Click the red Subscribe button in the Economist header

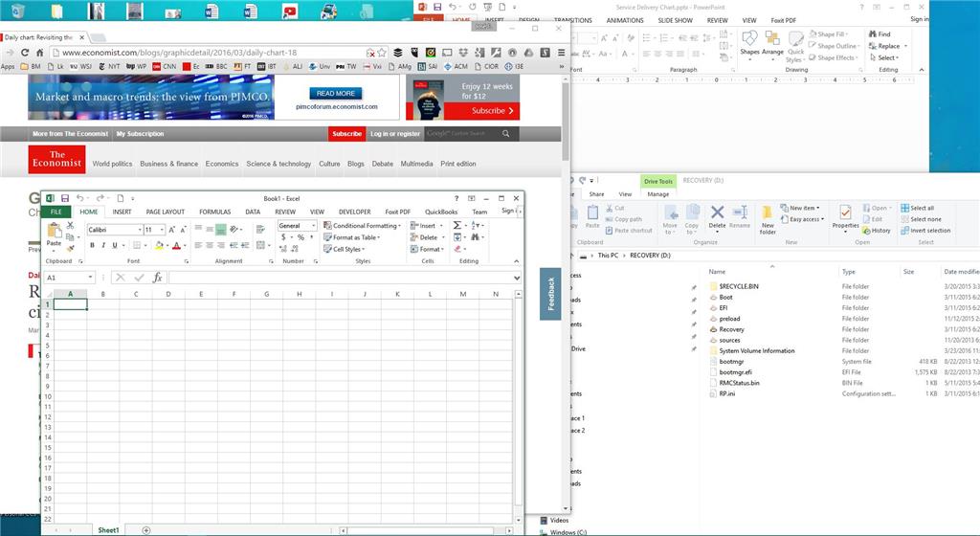(x=346, y=134)
